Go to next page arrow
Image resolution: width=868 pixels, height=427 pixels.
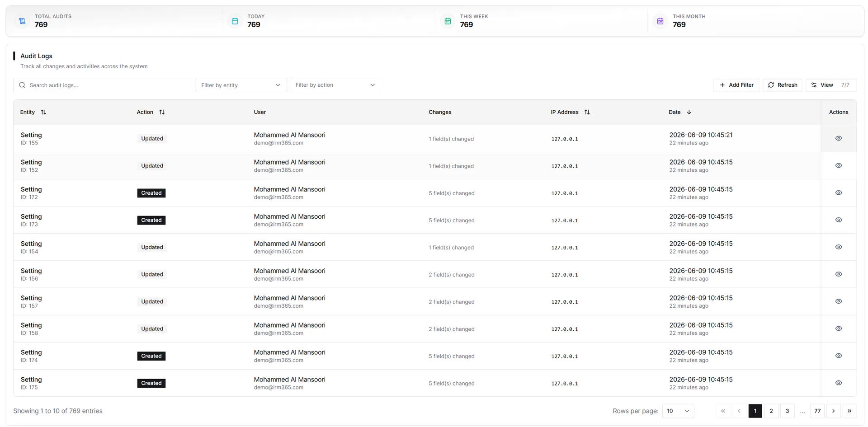click(x=833, y=411)
